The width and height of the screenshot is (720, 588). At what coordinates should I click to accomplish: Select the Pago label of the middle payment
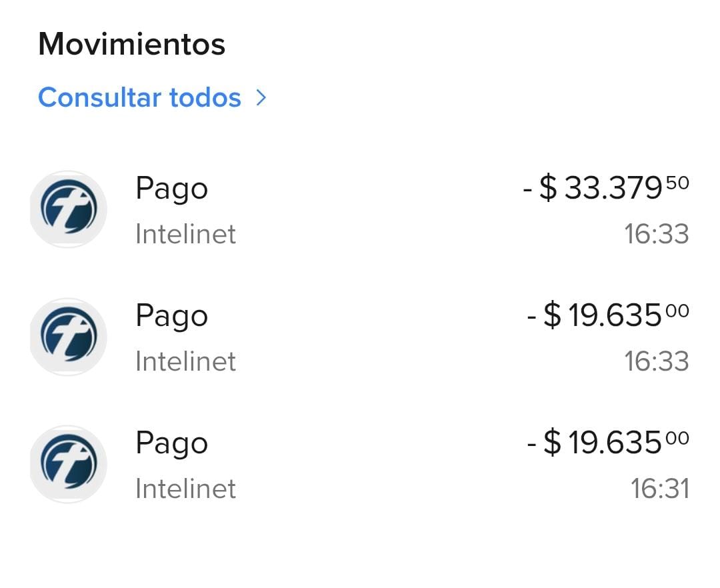(x=171, y=317)
